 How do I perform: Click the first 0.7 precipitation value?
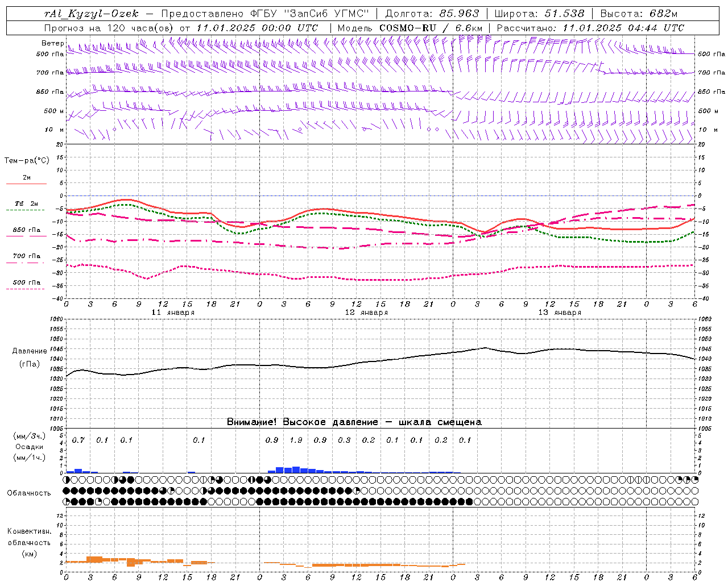(78, 440)
